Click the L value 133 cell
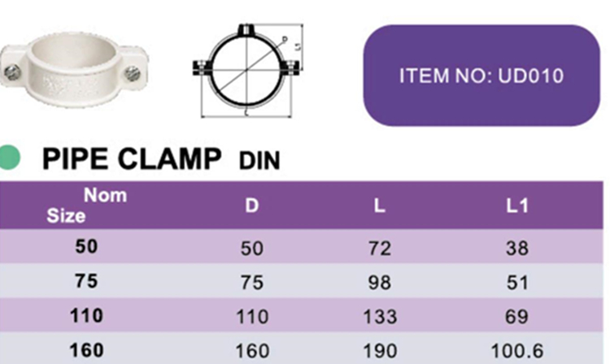Screen dimensions: 610x364 (379, 317)
